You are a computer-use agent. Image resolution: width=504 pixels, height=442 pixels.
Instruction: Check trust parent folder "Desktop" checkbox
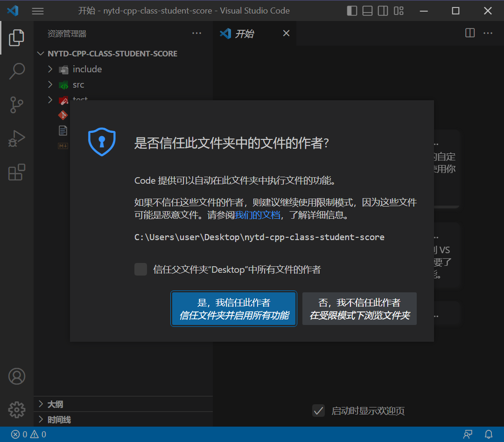point(141,269)
